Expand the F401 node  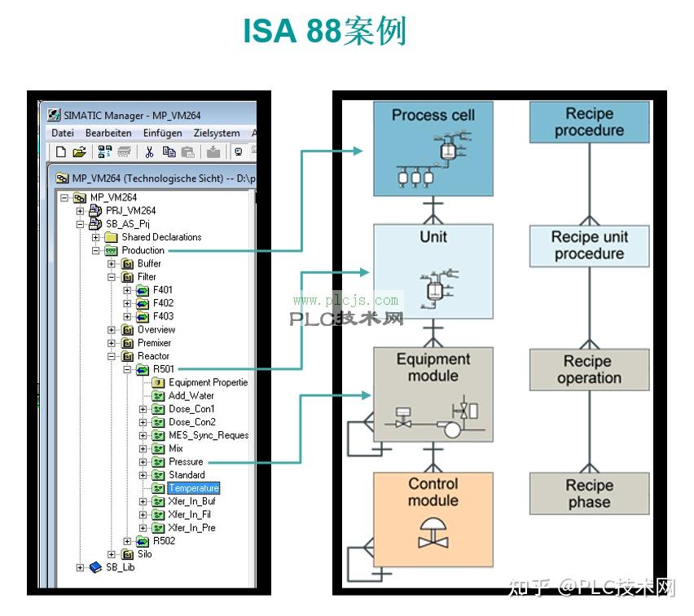tap(127, 291)
